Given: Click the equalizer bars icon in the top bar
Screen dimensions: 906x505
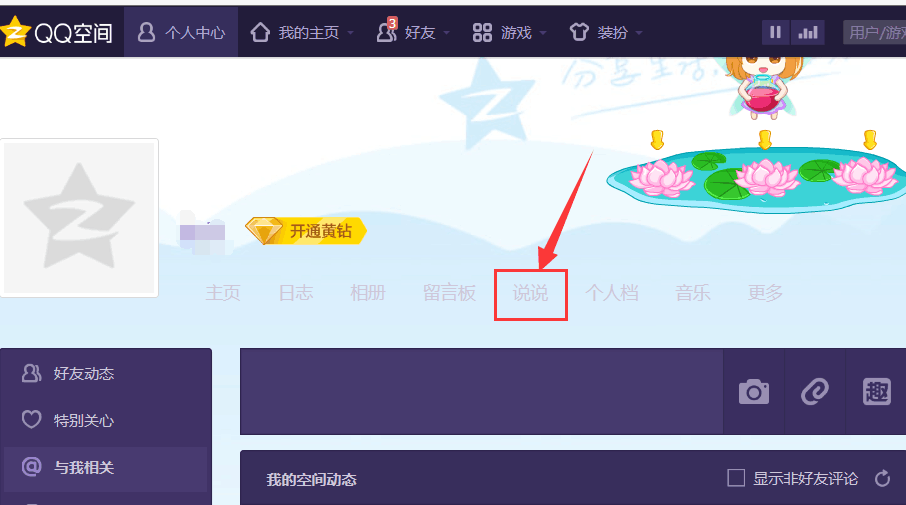Looking at the screenshot, I should click(x=808, y=32).
